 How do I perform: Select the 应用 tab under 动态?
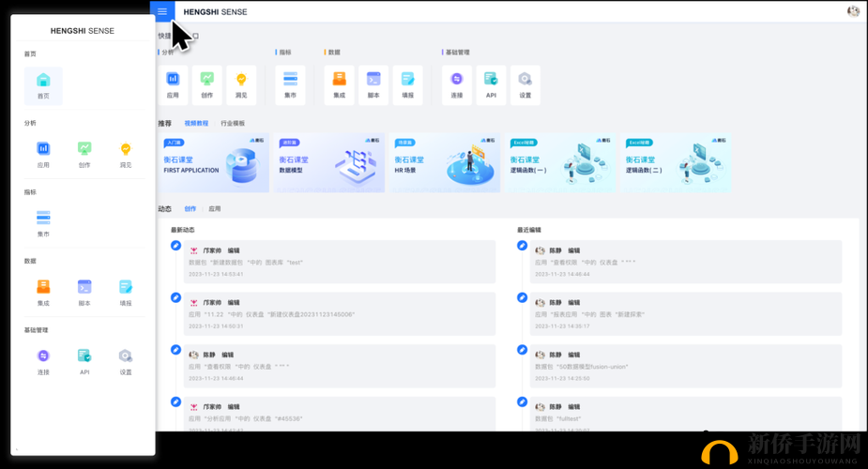(x=214, y=208)
